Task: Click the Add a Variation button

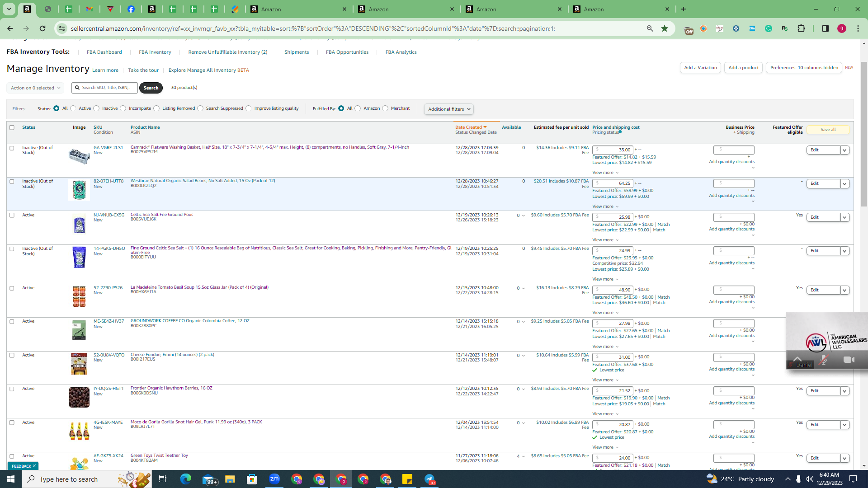Action: (700, 68)
